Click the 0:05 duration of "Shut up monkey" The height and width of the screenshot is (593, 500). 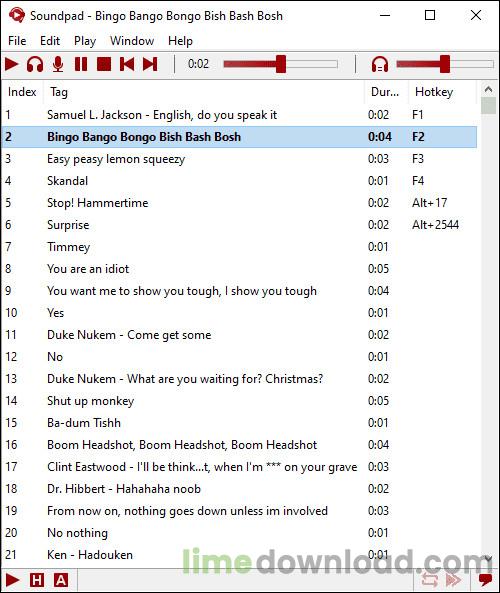(x=378, y=401)
